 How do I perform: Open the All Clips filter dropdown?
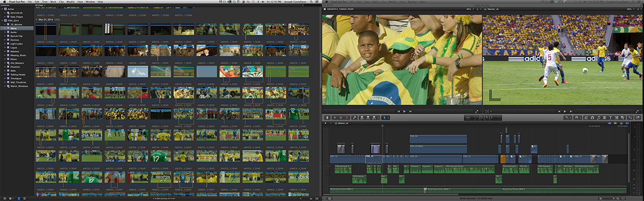[40, 5]
